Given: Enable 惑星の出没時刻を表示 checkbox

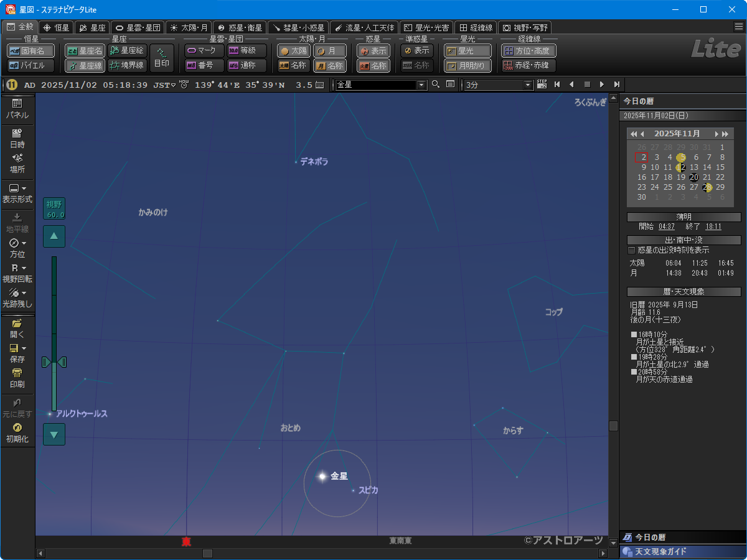Looking at the screenshot, I should 632,250.
